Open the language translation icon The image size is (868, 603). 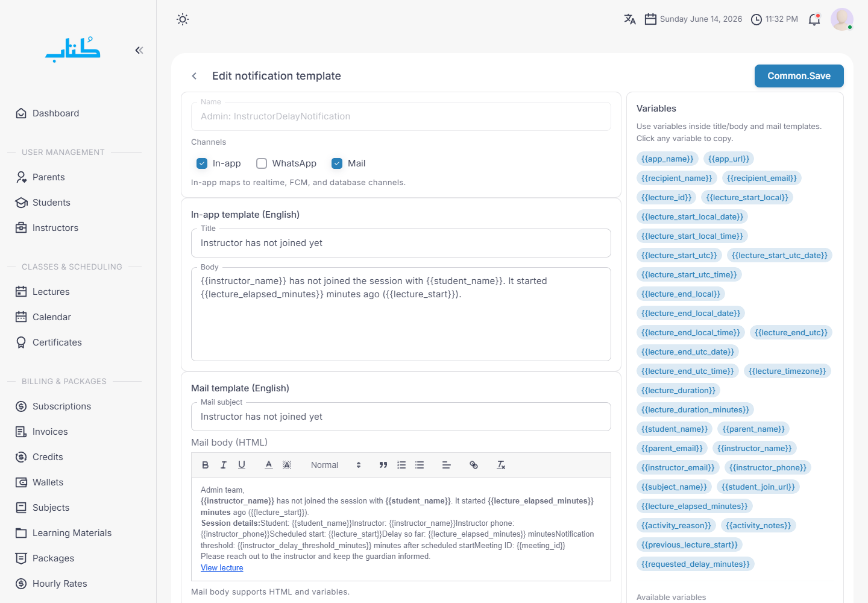[630, 19]
